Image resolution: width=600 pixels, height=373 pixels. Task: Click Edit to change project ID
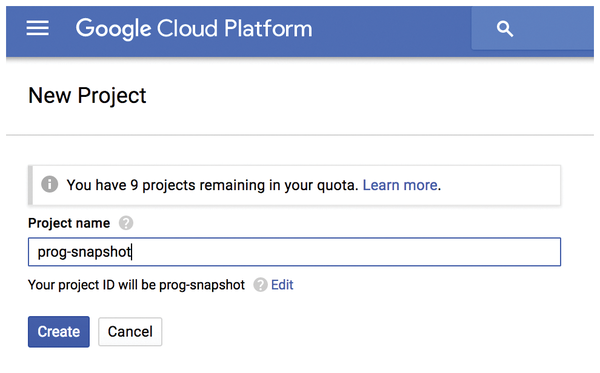point(282,285)
